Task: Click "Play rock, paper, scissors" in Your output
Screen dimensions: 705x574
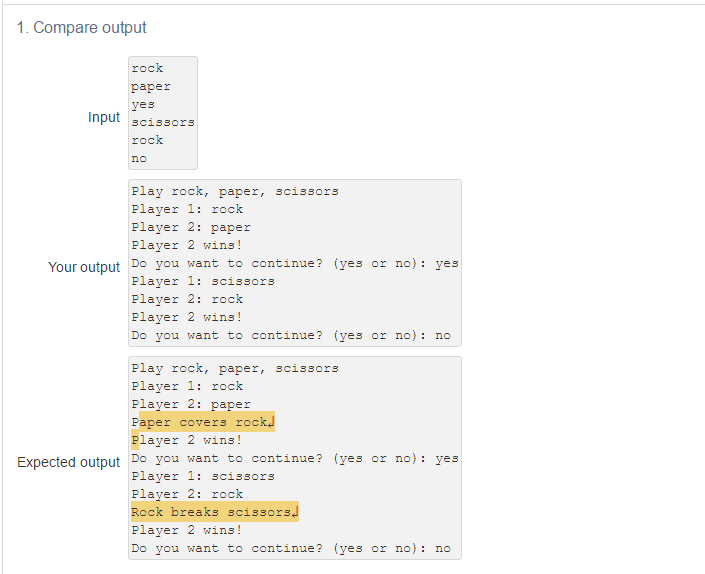Action: coord(235,191)
